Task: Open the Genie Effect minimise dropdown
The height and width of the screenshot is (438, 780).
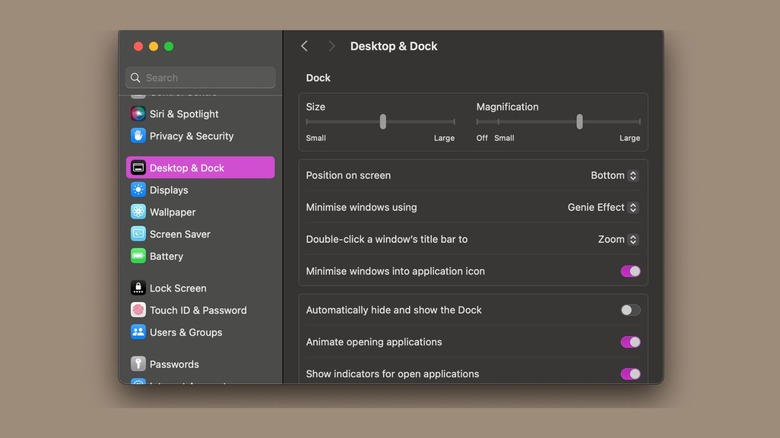Action: tap(603, 208)
